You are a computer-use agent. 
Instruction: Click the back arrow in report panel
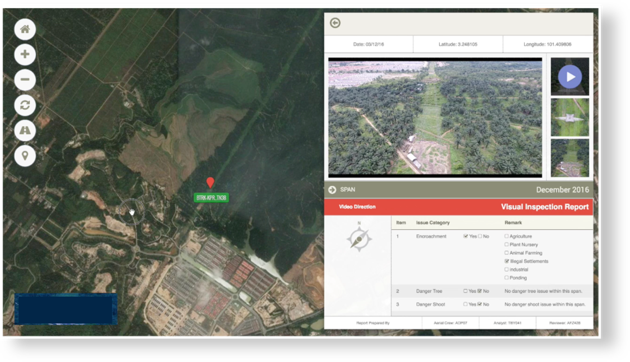335,23
